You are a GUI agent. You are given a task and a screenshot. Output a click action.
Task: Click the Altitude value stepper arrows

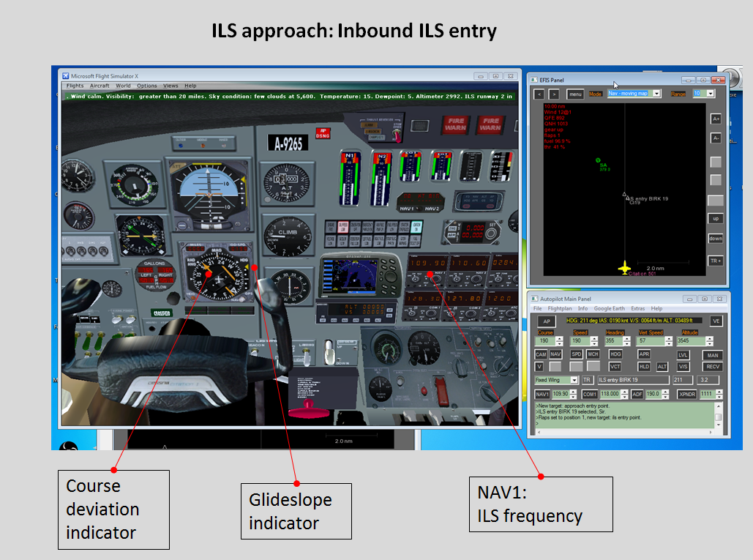click(709, 341)
